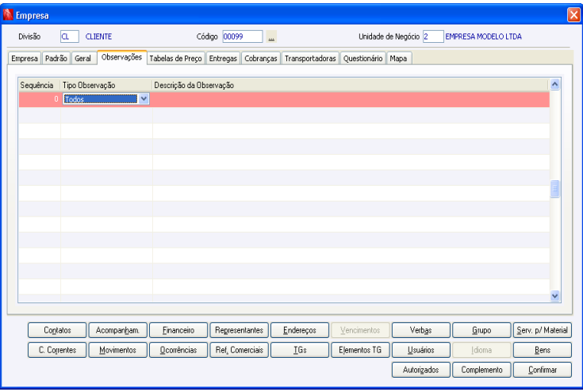Image resolution: width=583 pixels, height=392 pixels.
Task: Open the Padrão tab
Action: click(56, 59)
